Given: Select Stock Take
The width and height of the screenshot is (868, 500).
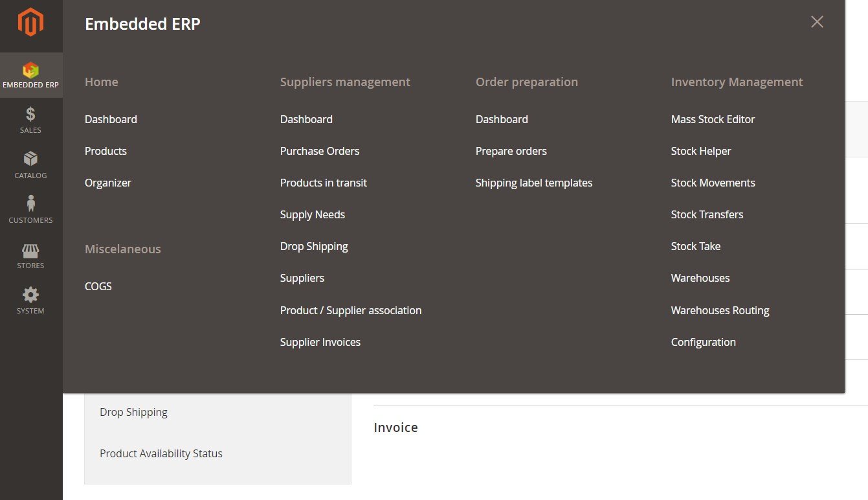Looking at the screenshot, I should point(696,246).
